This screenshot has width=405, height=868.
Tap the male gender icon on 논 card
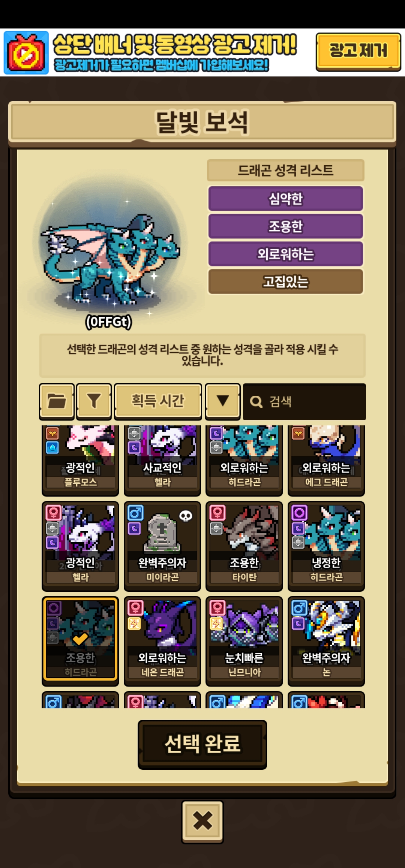point(299,608)
